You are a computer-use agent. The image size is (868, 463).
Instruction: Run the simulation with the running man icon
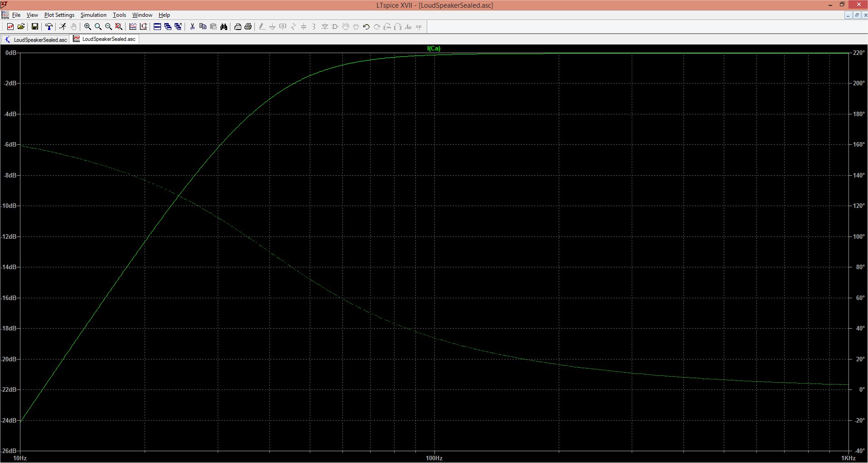point(63,27)
